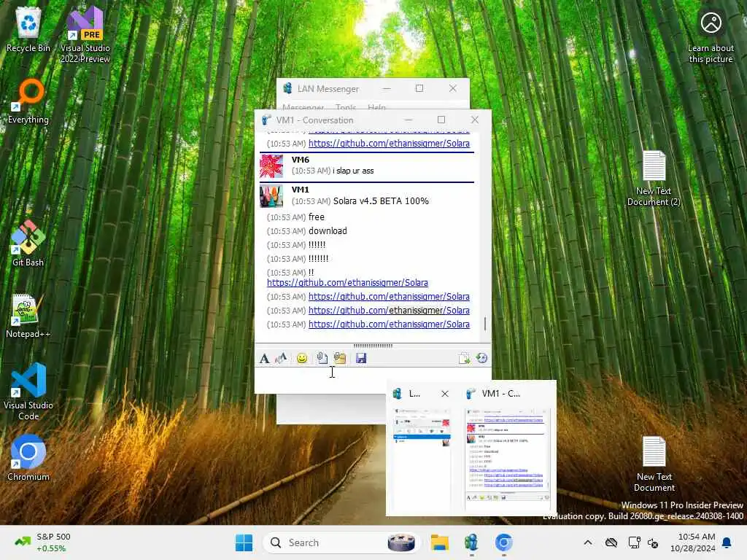This screenshot has width=747, height=560.
Task: Select the New Text Document desktop file
Action: 654,464
